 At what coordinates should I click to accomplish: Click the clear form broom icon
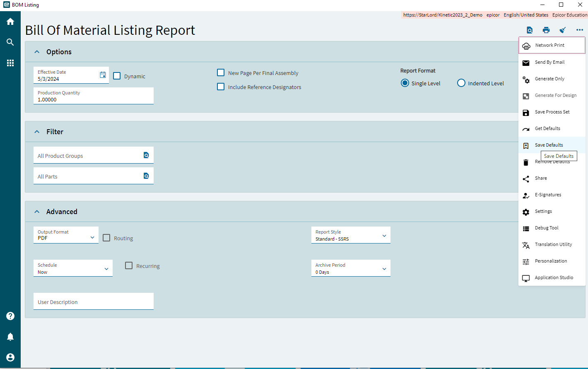point(562,30)
